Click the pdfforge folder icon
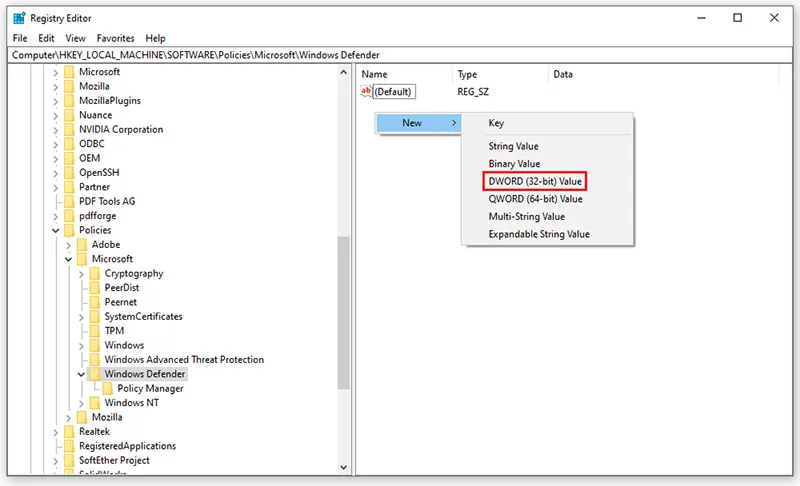 pos(69,216)
